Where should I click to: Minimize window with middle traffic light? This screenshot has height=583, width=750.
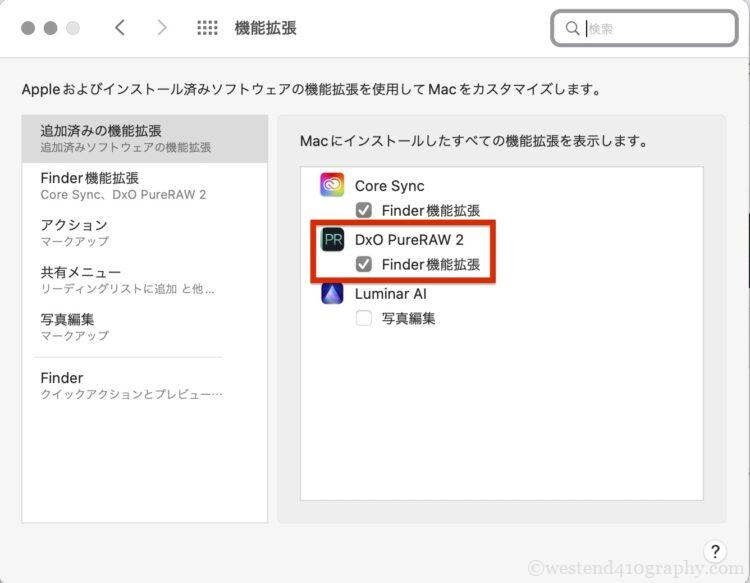(x=50, y=28)
